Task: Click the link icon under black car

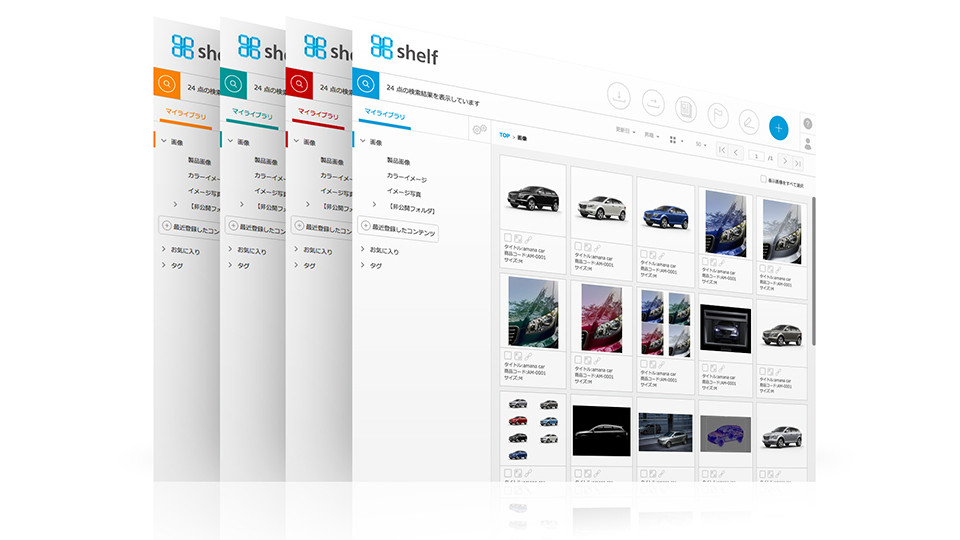Action: point(528,240)
